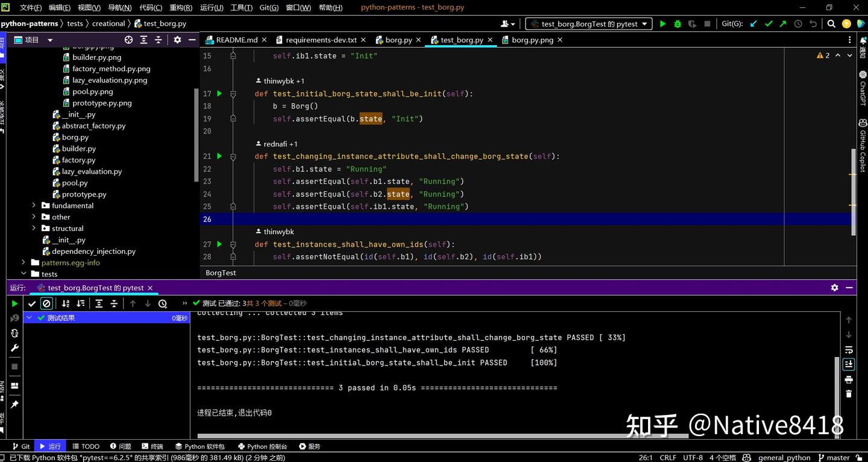868x462 pixels.
Task: Run the test on line 17 from gutter
Action: 219,93
